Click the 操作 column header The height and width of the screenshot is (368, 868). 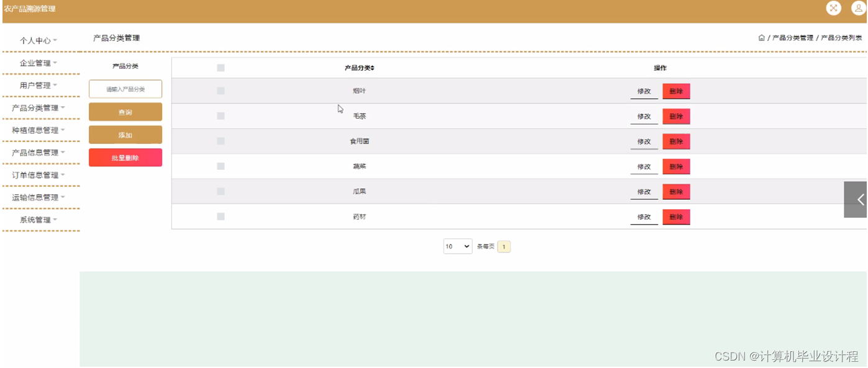pos(660,68)
